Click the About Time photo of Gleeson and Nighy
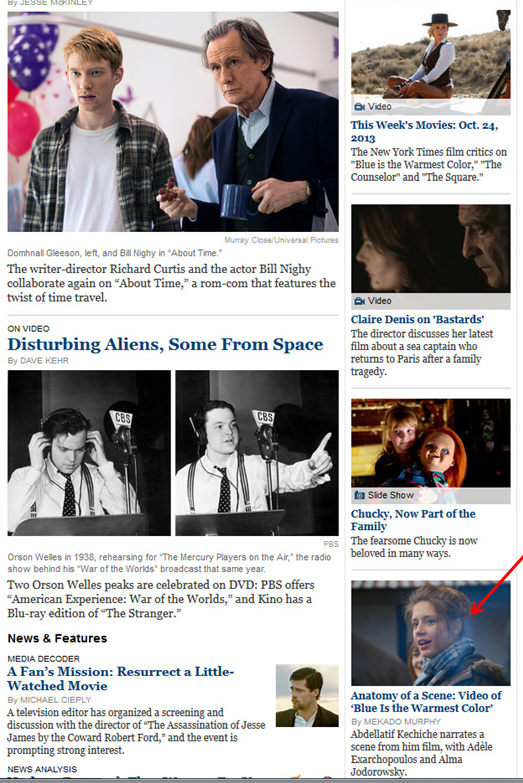The height and width of the screenshot is (783, 523). (x=173, y=121)
